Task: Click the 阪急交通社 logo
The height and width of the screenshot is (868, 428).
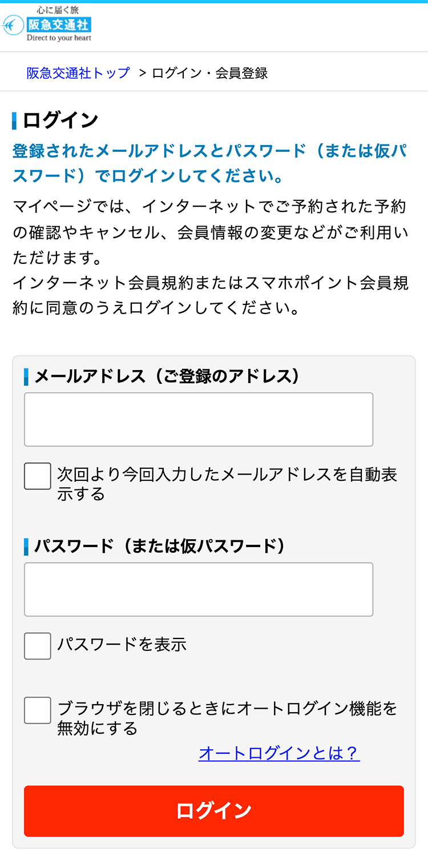Action: [58, 25]
